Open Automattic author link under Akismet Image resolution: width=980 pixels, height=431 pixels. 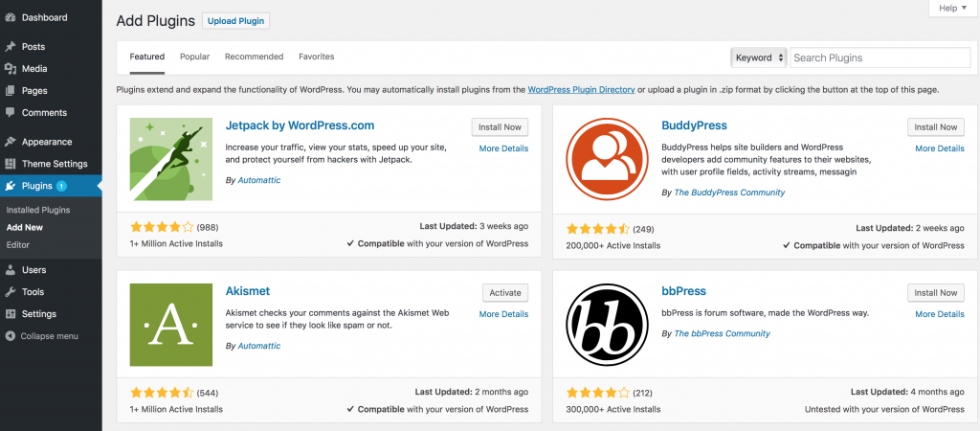pyautogui.click(x=258, y=346)
